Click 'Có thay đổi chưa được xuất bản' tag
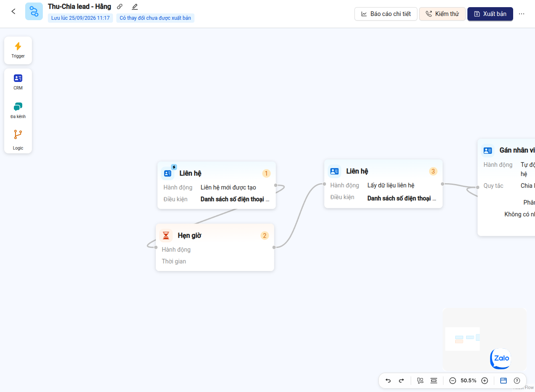535x392 pixels. point(155,18)
